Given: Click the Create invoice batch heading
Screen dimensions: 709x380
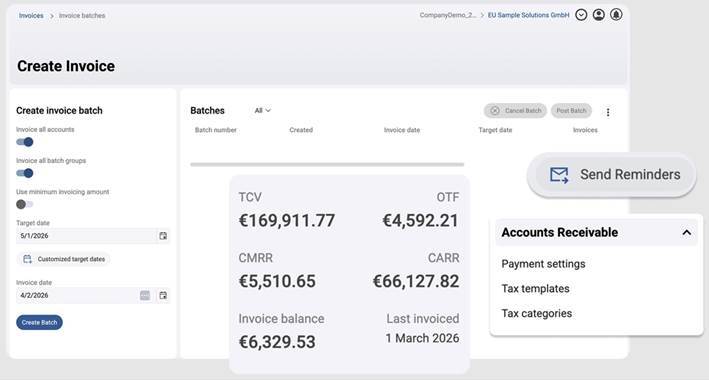Looking at the screenshot, I should (x=59, y=110).
